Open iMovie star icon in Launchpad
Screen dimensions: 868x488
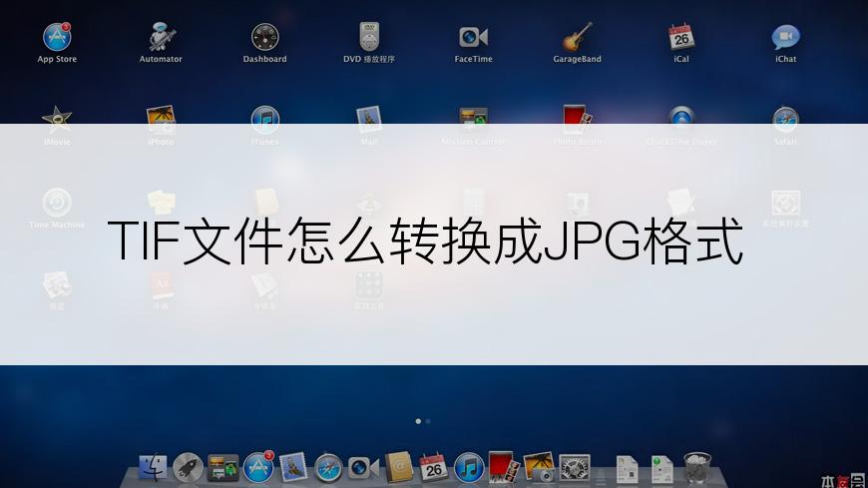click(x=57, y=119)
